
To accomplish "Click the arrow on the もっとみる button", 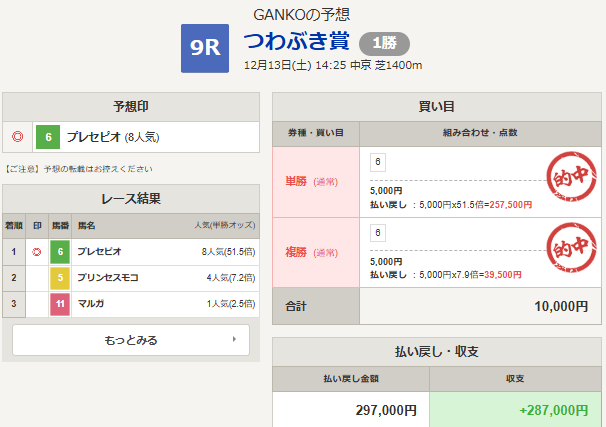I will click(234, 339).
